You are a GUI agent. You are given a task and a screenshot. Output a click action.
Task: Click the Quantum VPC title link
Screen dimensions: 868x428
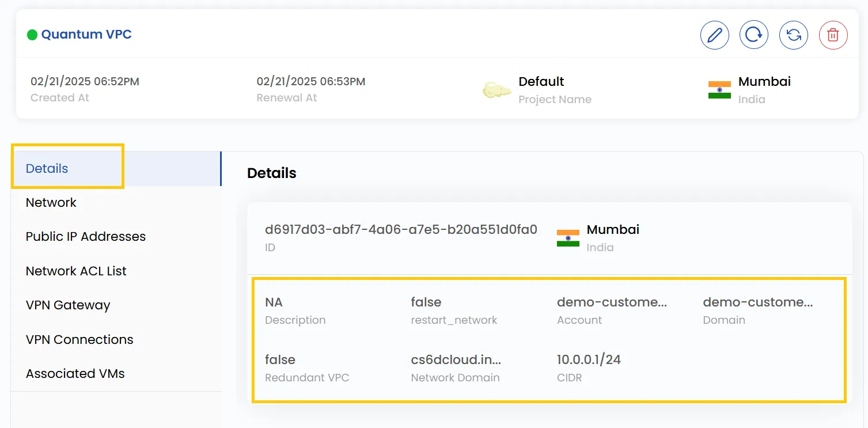[x=86, y=35]
